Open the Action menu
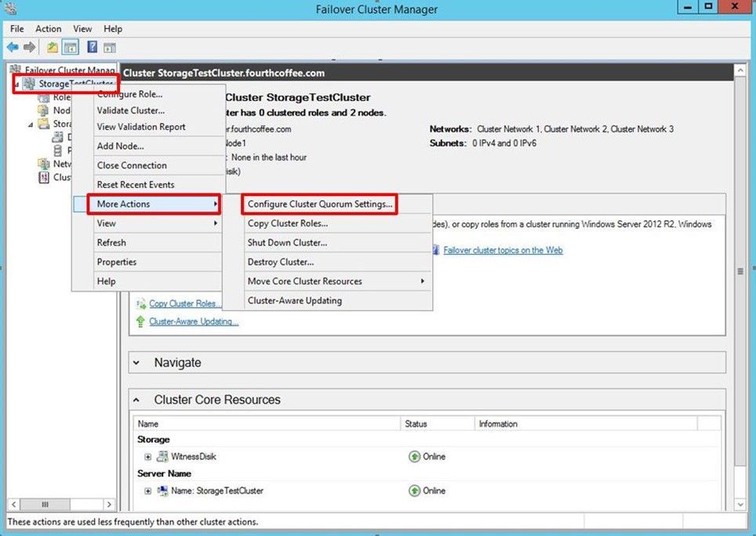The height and width of the screenshot is (536, 756). tap(48, 29)
